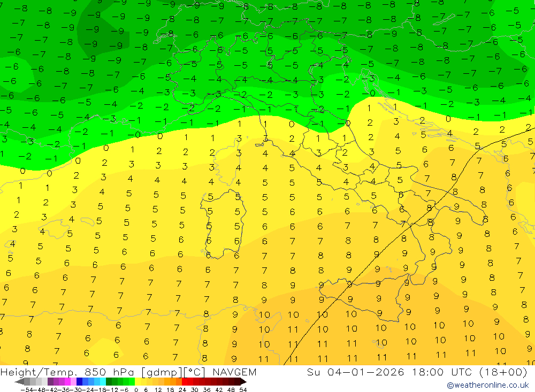The height and width of the screenshot is (392, 535).
Task: Click the legend value '54' at right end
Action: (243, 390)
